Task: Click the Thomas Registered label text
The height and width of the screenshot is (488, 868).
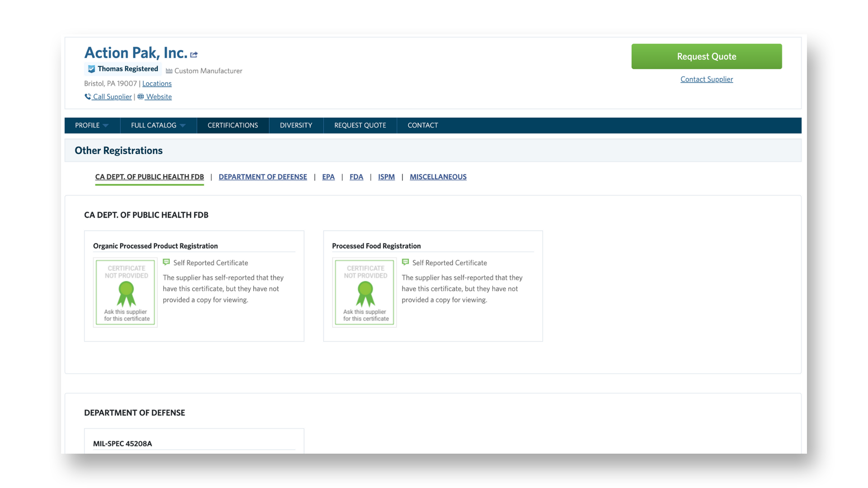Action: pyautogui.click(x=128, y=69)
